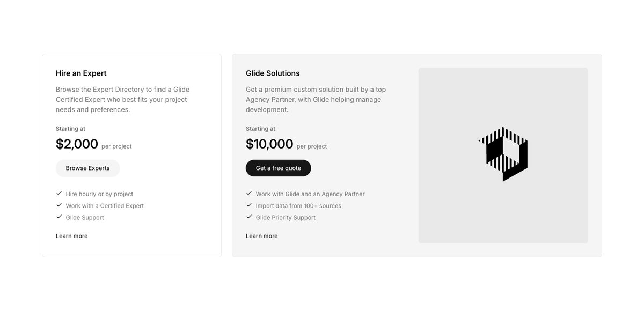Open Learn more under Hire an Expert
Screen dimensions: 644x311
point(71,236)
